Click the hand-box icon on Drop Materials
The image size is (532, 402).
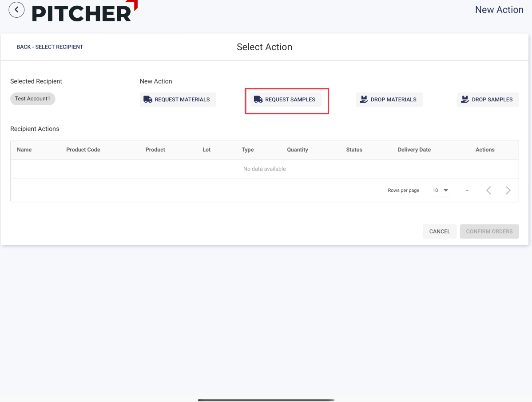(364, 100)
